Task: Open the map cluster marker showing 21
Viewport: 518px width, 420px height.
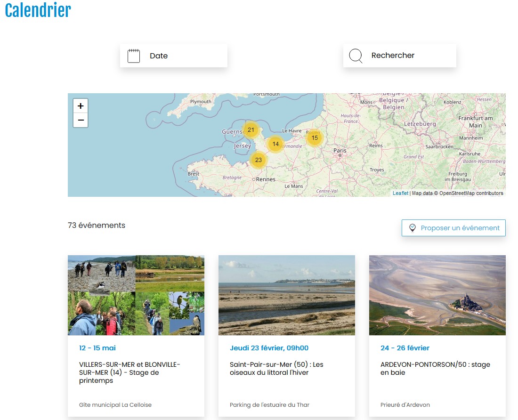Action: click(x=251, y=130)
